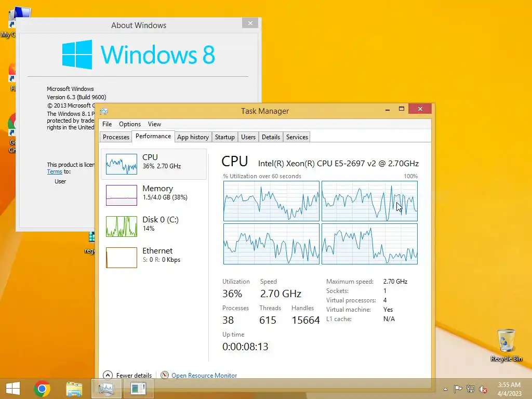The height and width of the screenshot is (399, 532).
Task: Click the Resource Monitor gauge icon
Action: point(165,375)
